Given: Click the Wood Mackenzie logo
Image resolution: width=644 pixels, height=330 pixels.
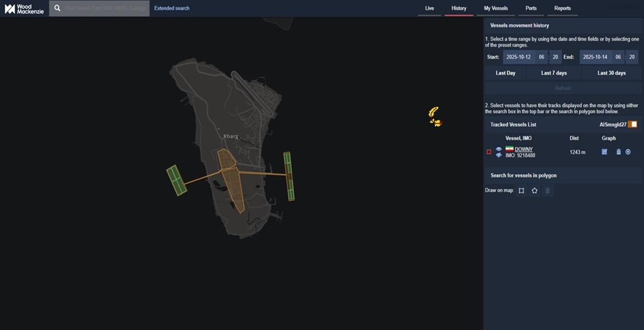Looking at the screenshot, I should tap(24, 9).
